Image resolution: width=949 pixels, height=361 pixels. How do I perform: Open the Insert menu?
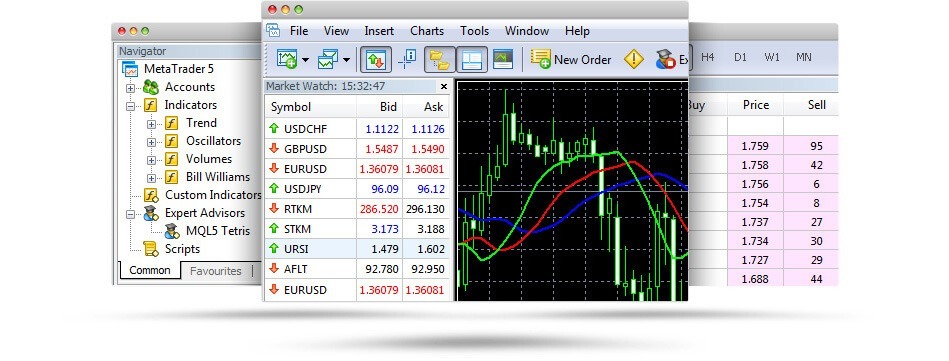[379, 31]
